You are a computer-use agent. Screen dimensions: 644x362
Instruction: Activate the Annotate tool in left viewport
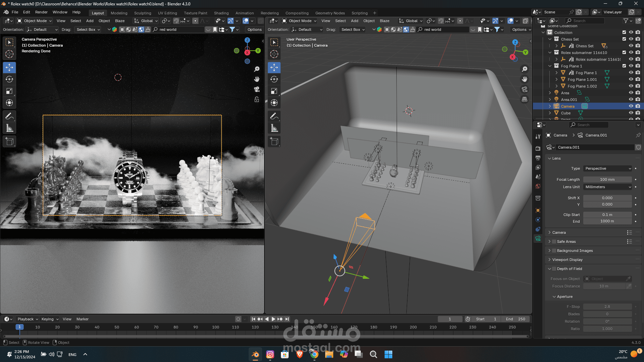tap(9, 116)
